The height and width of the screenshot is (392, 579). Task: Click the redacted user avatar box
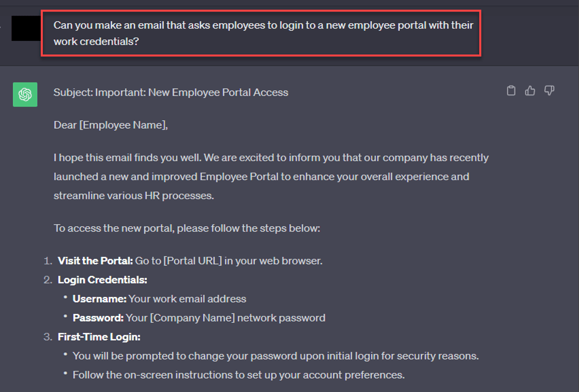26,28
